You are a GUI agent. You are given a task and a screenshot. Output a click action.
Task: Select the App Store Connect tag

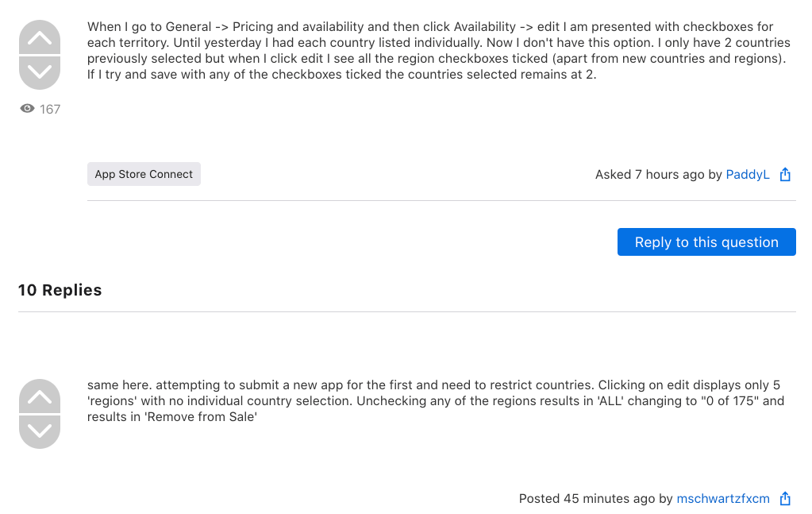pos(144,173)
